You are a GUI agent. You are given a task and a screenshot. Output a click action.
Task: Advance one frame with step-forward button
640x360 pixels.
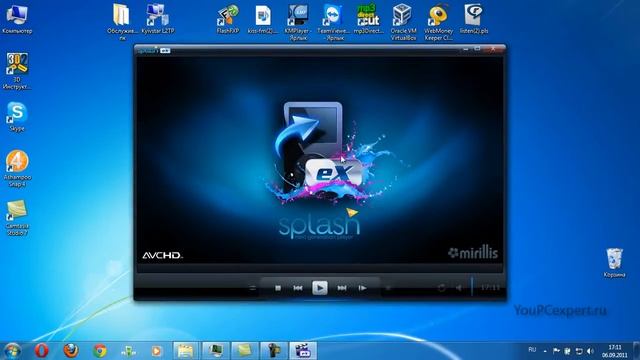click(362, 288)
